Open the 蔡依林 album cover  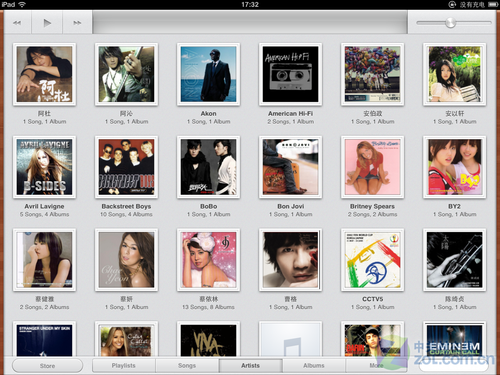coord(208,260)
